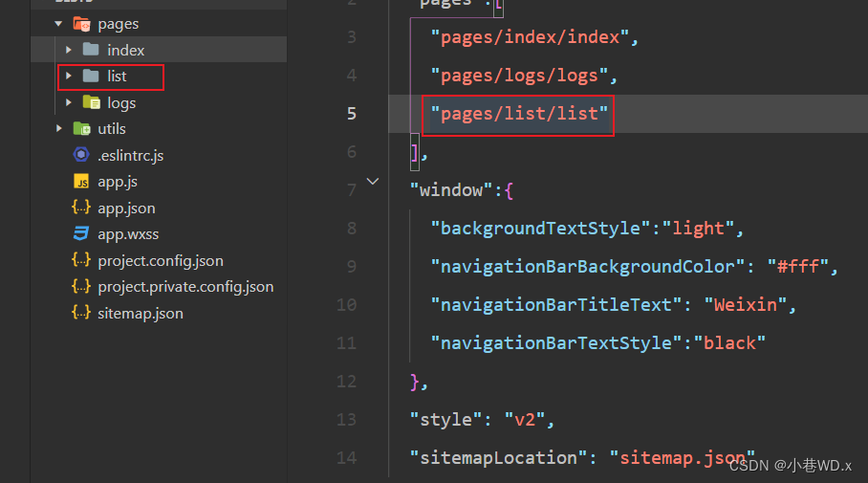The width and height of the screenshot is (868, 483).
Task: Expand the utils folder arrow
Action: pyautogui.click(x=59, y=128)
